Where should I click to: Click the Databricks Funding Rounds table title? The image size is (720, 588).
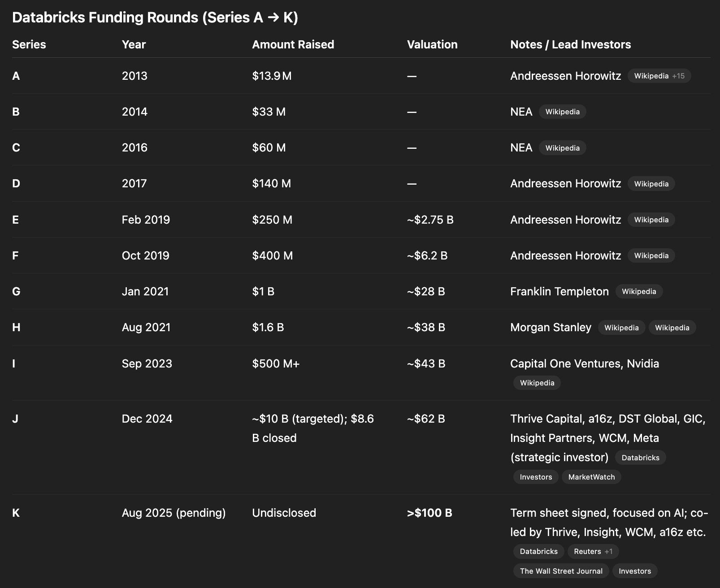[x=155, y=17]
